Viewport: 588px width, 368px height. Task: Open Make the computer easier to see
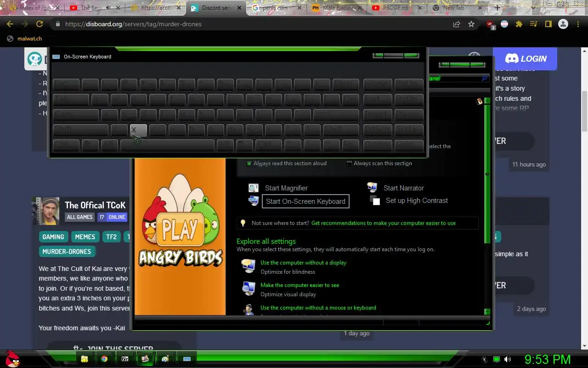coord(300,285)
